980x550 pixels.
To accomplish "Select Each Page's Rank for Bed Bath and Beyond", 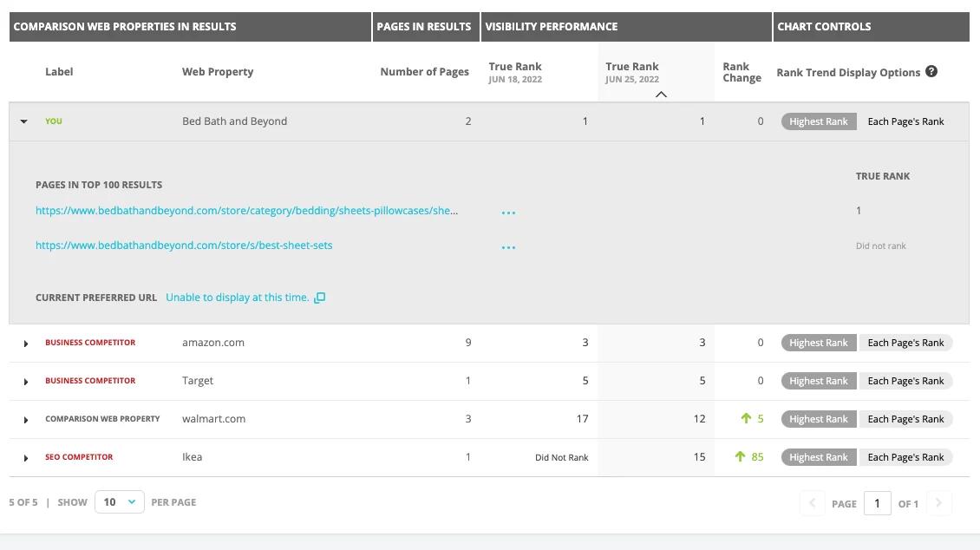I will (905, 121).
